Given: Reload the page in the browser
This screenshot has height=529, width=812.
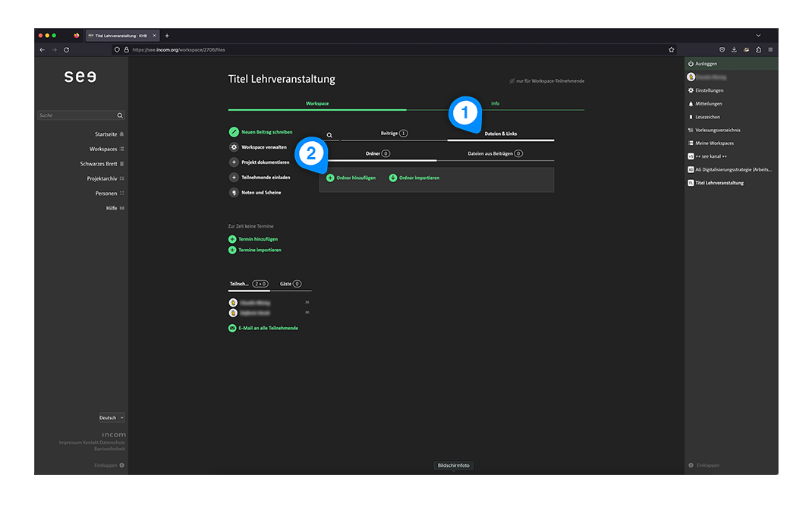Looking at the screenshot, I should tap(67, 49).
